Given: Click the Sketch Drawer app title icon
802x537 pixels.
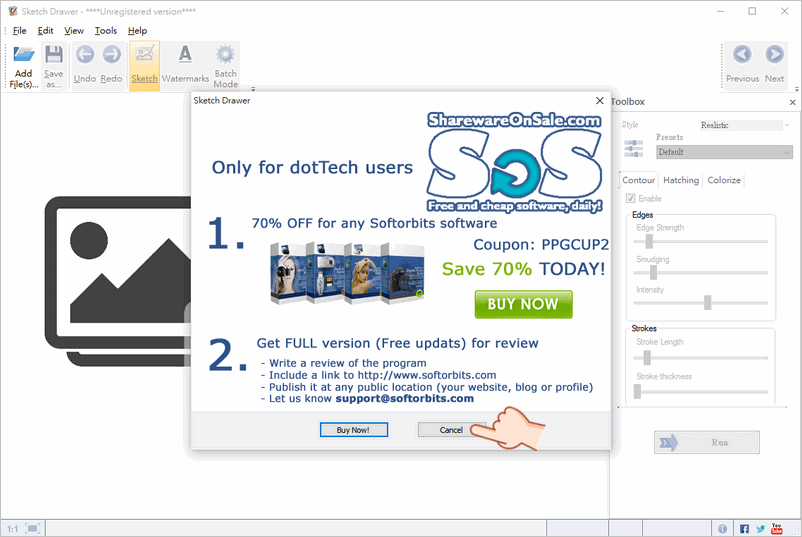Looking at the screenshot, I should coord(13,11).
